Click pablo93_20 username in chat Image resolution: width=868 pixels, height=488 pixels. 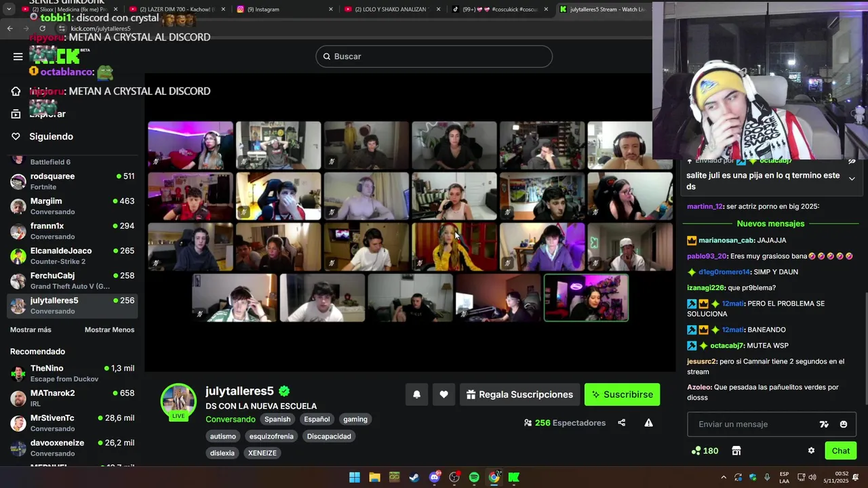click(x=707, y=256)
